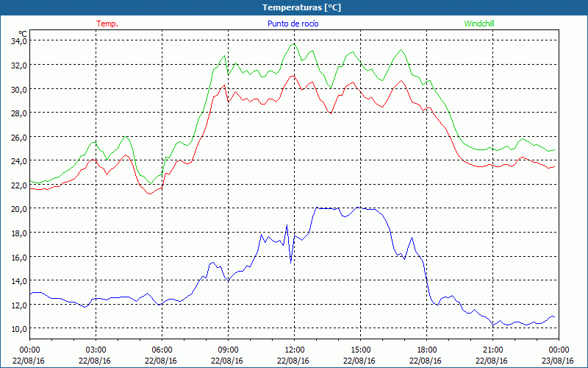The height and width of the screenshot is (368, 588).
Task: Click the green Windchill legend label
Action: click(x=479, y=24)
